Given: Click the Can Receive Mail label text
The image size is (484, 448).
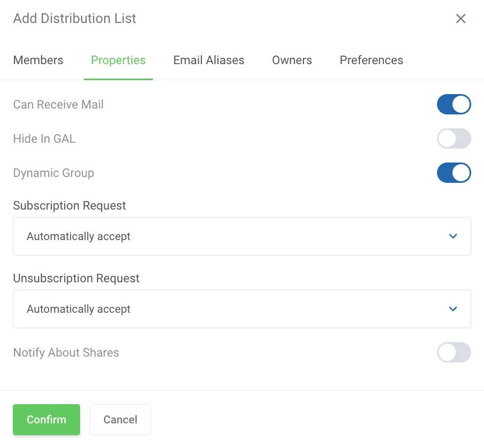Looking at the screenshot, I should coord(58,104).
